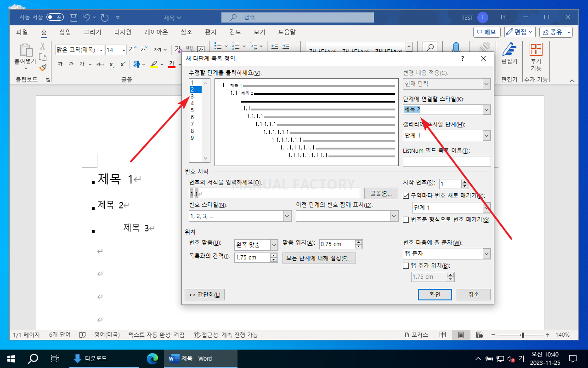Open number style dropdown
Image resolution: width=588 pixels, height=368 pixels.
point(287,216)
